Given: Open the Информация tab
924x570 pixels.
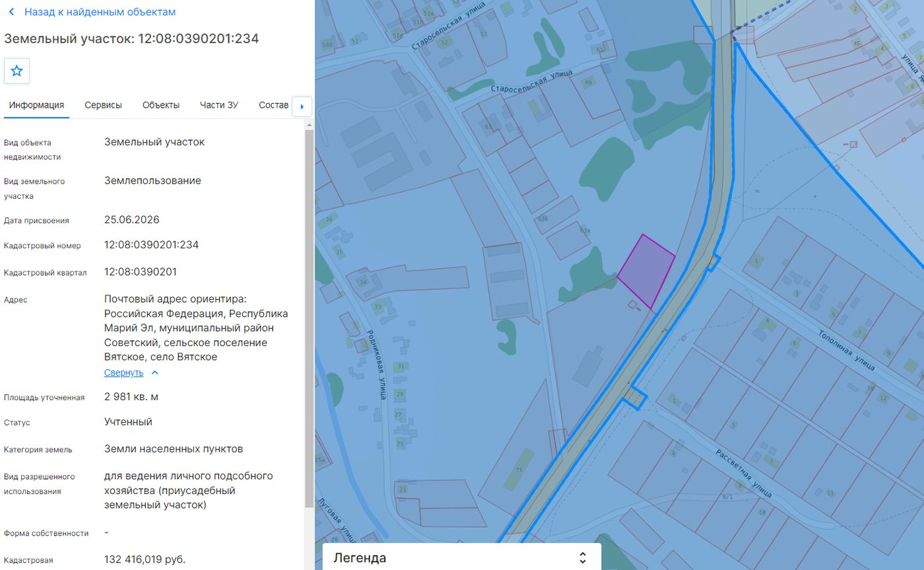Looking at the screenshot, I should (x=36, y=105).
